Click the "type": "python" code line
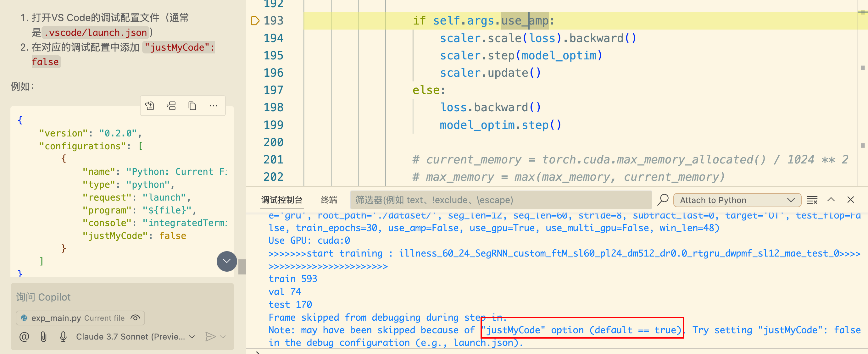The height and width of the screenshot is (354, 868). click(x=128, y=184)
